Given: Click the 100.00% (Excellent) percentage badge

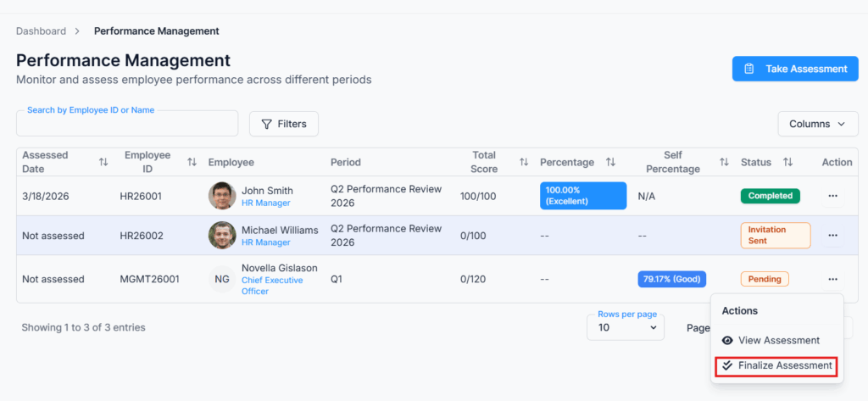Looking at the screenshot, I should [582, 196].
